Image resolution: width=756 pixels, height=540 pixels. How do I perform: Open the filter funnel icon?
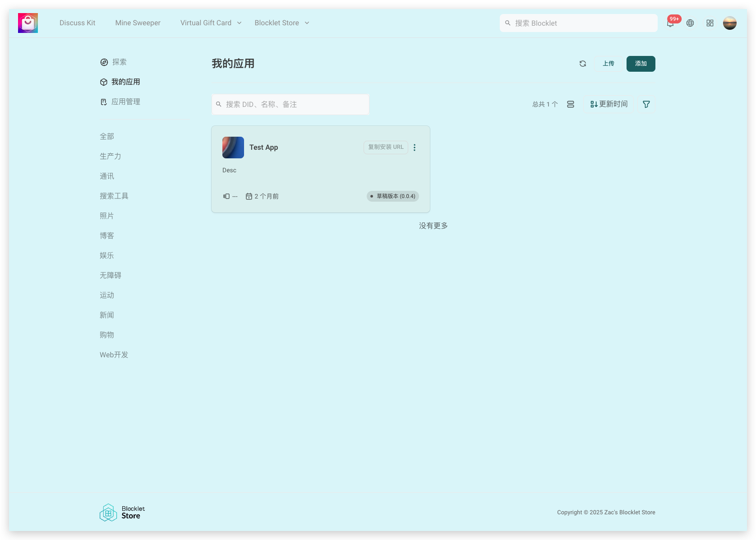pos(646,104)
